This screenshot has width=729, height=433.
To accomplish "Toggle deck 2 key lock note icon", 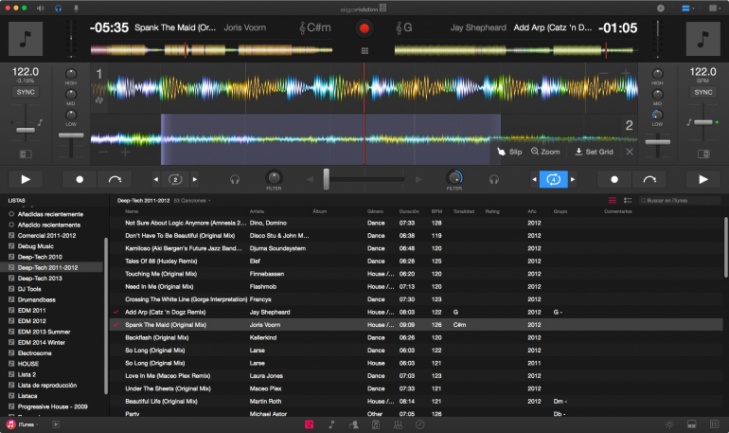I will point(689,122).
